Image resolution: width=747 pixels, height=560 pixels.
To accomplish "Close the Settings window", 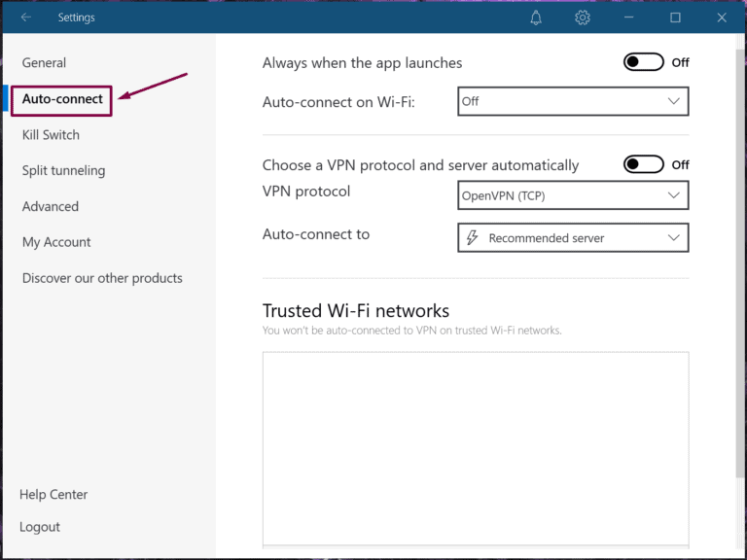I will [721, 17].
